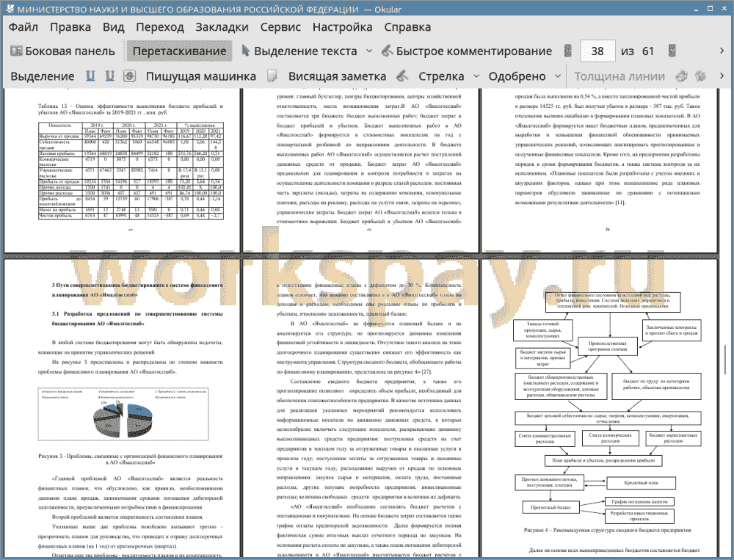Expand the Выделение текста dropdown arrow
The height and width of the screenshot is (560, 734).
click(369, 51)
